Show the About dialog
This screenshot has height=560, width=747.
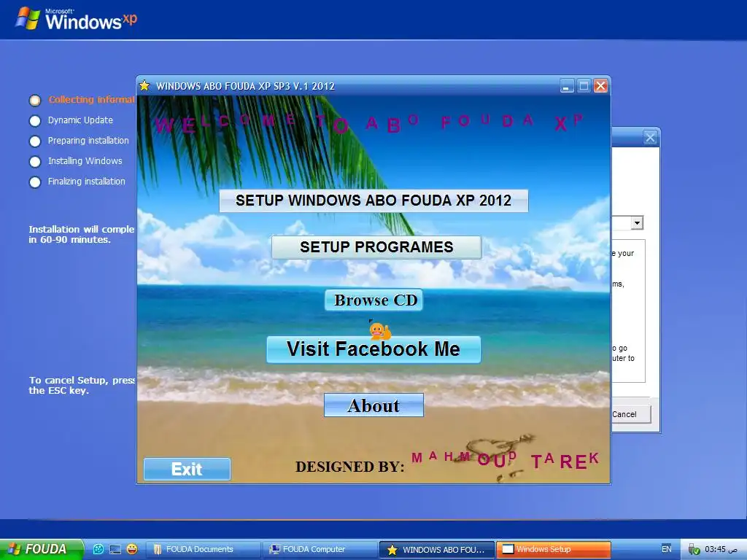click(x=373, y=405)
